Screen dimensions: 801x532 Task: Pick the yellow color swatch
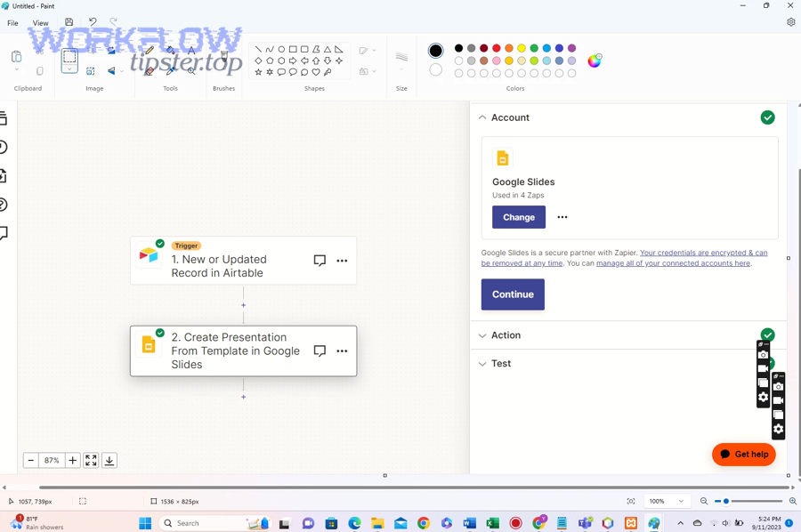521,48
